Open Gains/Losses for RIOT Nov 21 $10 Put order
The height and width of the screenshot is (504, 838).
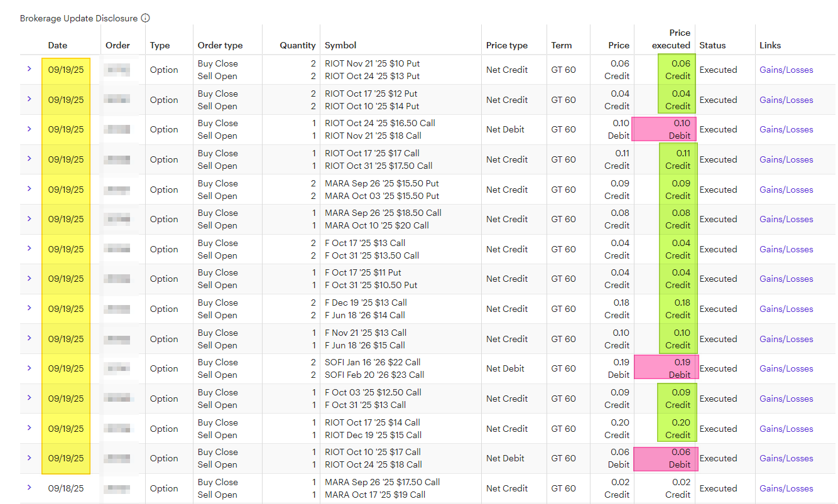[x=786, y=70]
